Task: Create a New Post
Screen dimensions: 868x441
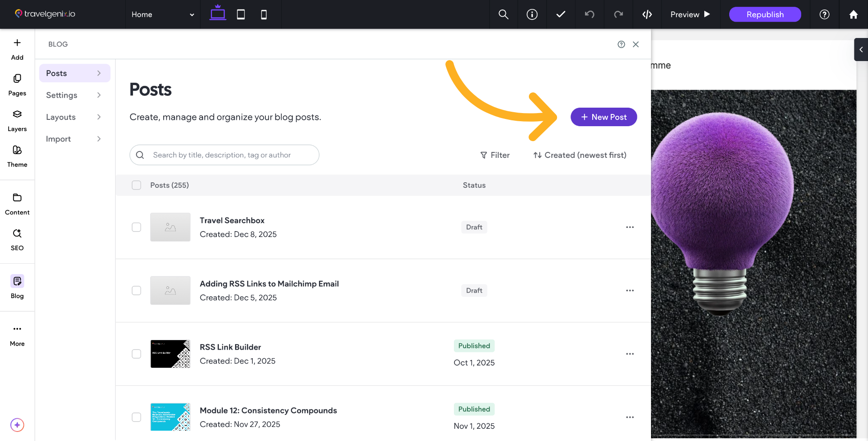Action: [604, 117]
